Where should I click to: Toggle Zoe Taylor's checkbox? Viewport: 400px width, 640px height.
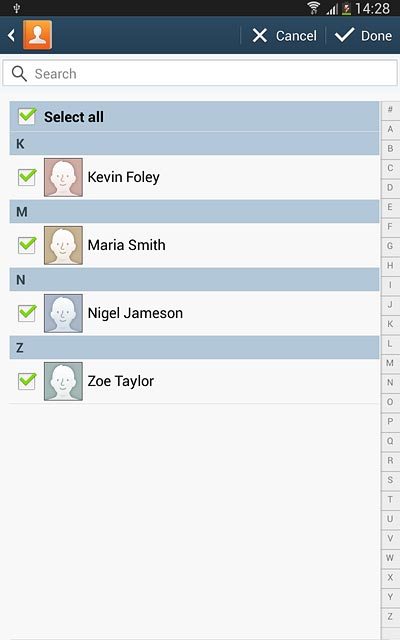pyautogui.click(x=27, y=381)
